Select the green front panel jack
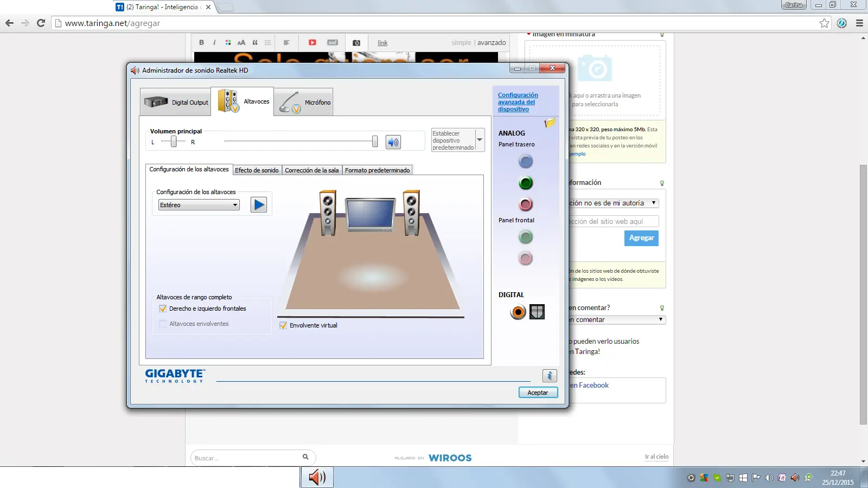This screenshot has height=488, width=868. [526, 237]
